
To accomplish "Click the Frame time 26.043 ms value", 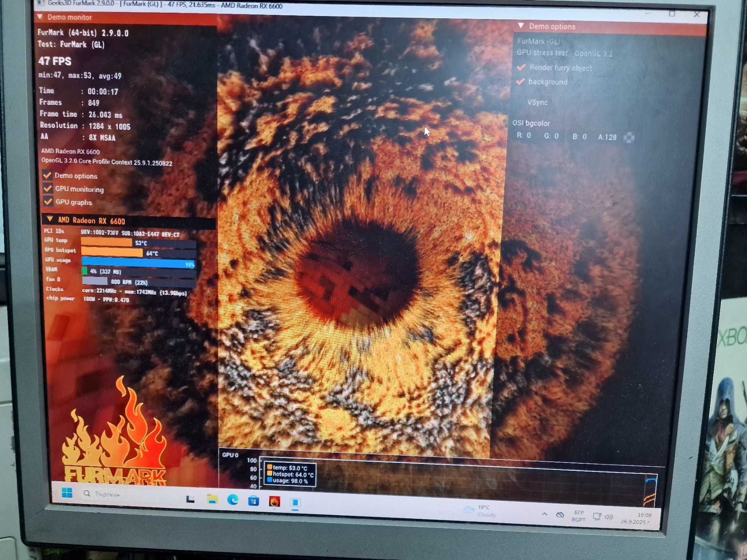I will [x=105, y=114].
